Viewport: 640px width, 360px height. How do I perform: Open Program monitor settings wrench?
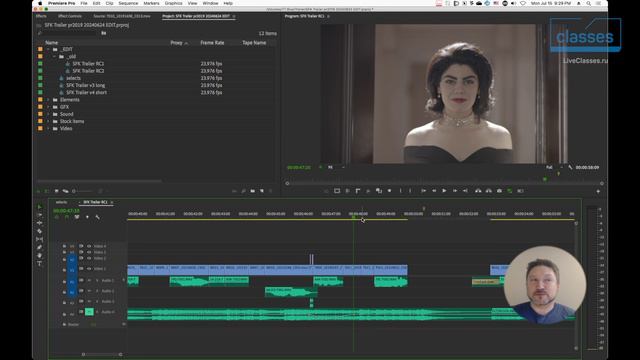pos(571,167)
